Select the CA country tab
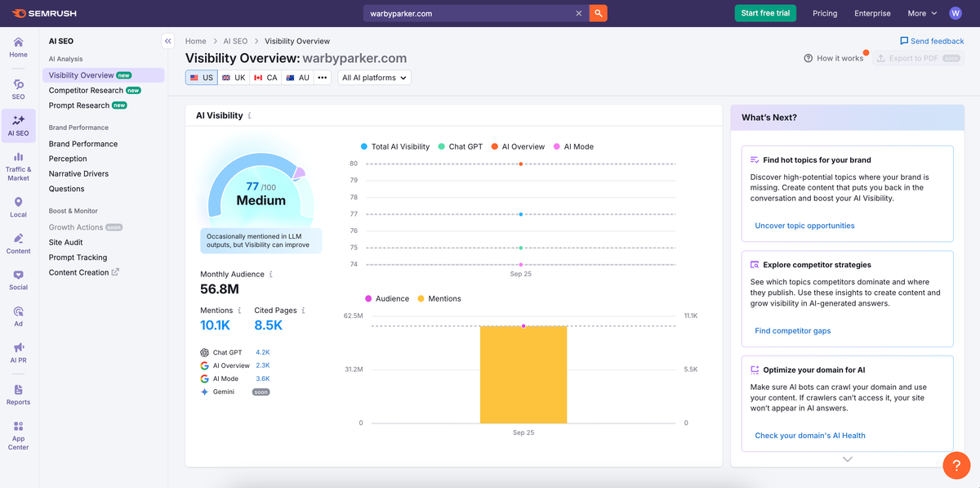The image size is (980, 488). tap(265, 78)
